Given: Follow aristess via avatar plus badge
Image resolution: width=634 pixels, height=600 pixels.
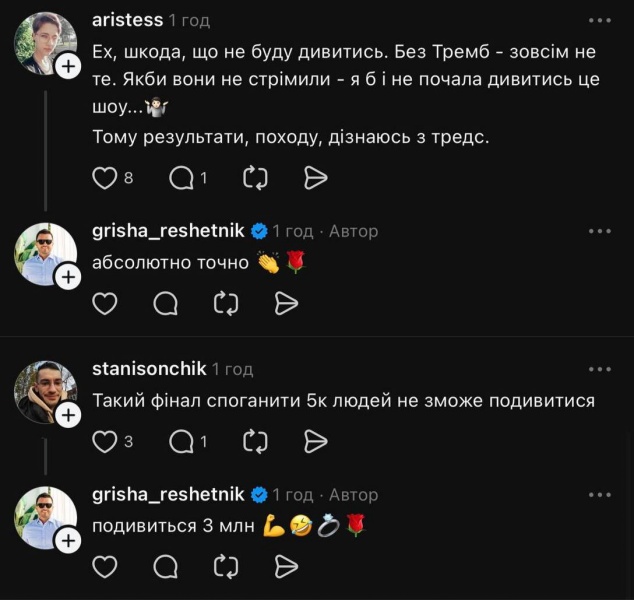Looking at the screenshot, I should click(67, 66).
